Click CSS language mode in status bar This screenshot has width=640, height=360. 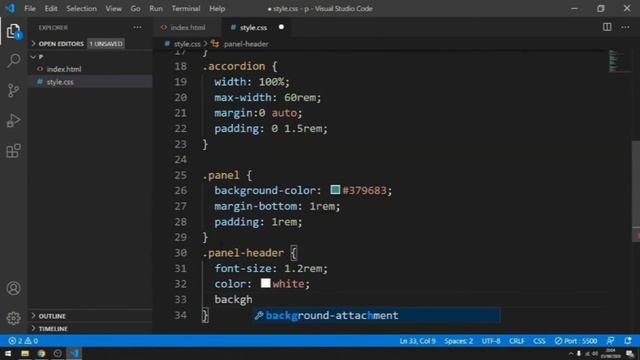point(539,341)
